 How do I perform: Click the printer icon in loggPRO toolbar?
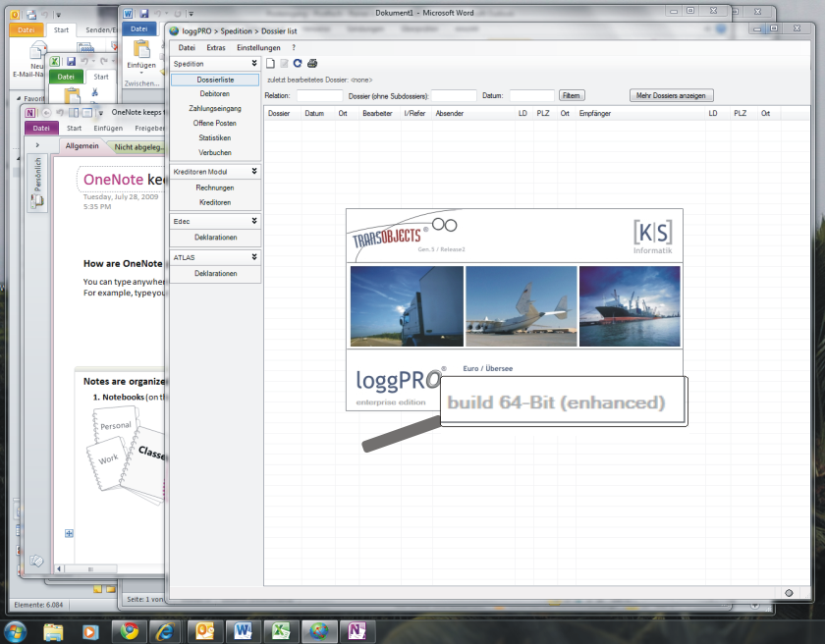312,64
